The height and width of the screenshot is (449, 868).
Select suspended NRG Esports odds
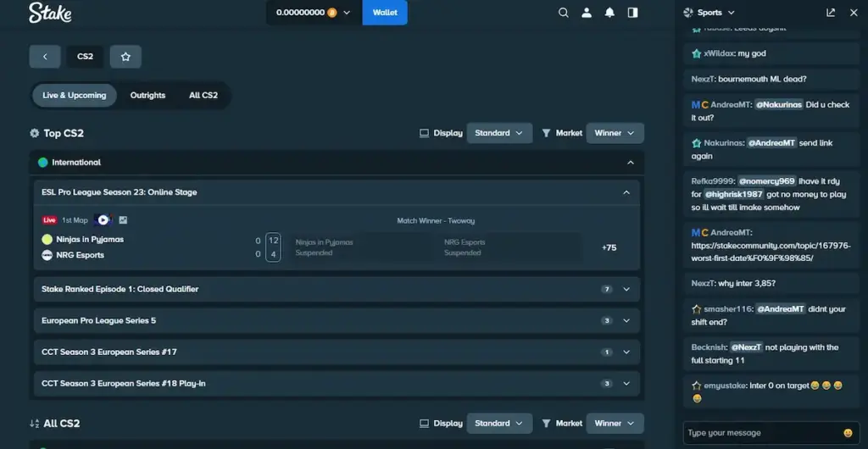[509, 247]
